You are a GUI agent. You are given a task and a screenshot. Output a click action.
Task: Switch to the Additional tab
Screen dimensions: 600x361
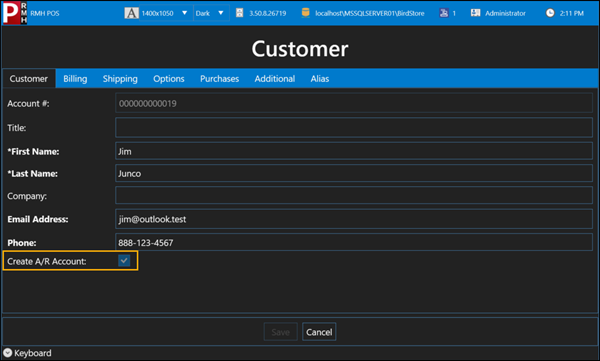point(275,78)
